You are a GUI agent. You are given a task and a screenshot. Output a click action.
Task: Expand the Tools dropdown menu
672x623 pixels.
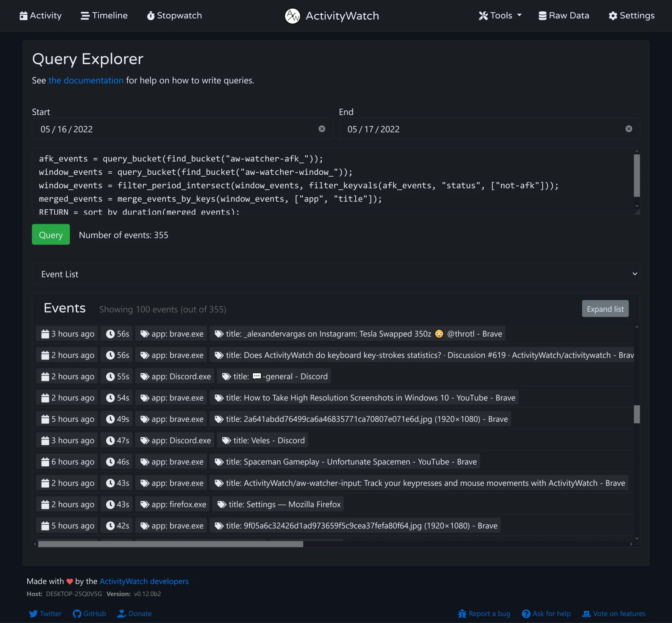[500, 16]
